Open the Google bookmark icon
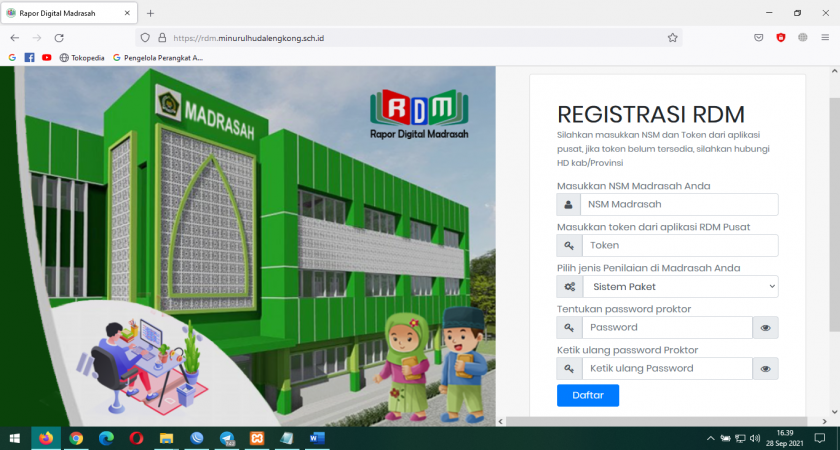This screenshot has height=450, width=840. point(12,57)
